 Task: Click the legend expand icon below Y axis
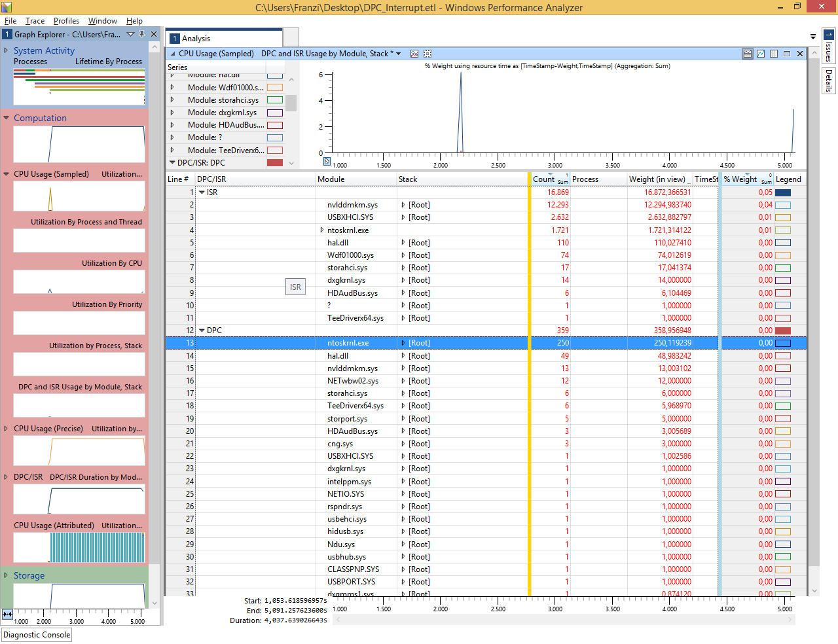coord(327,161)
